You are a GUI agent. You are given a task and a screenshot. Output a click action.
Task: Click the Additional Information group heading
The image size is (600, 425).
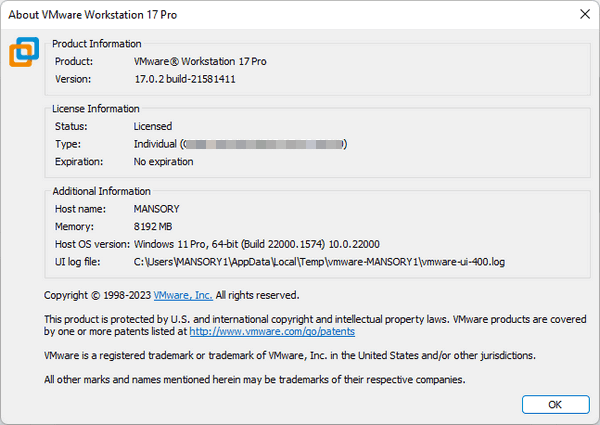pos(101,191)
